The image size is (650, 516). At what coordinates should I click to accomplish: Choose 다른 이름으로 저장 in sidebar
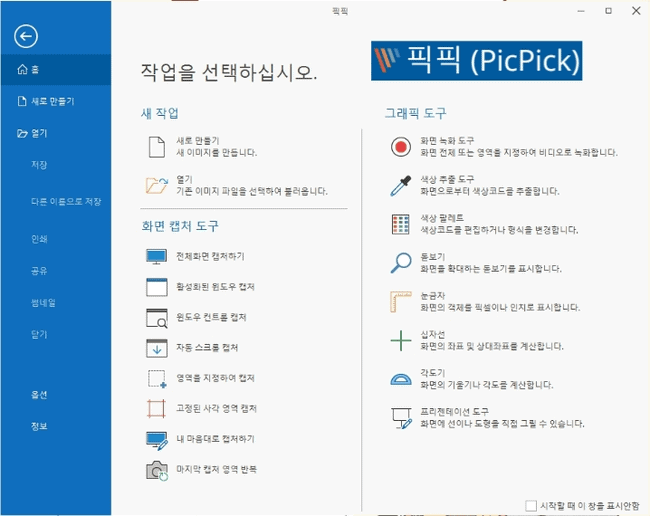tap(66, 201)
